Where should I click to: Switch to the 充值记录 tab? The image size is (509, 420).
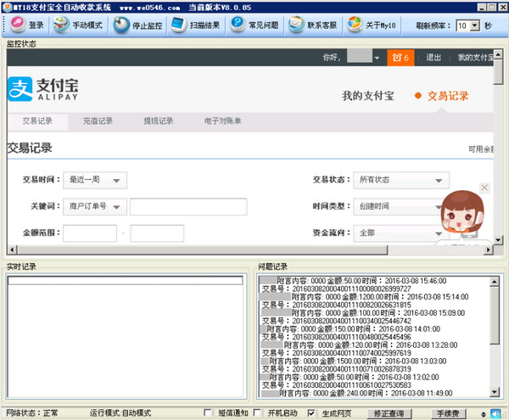(x=98, y=121)
